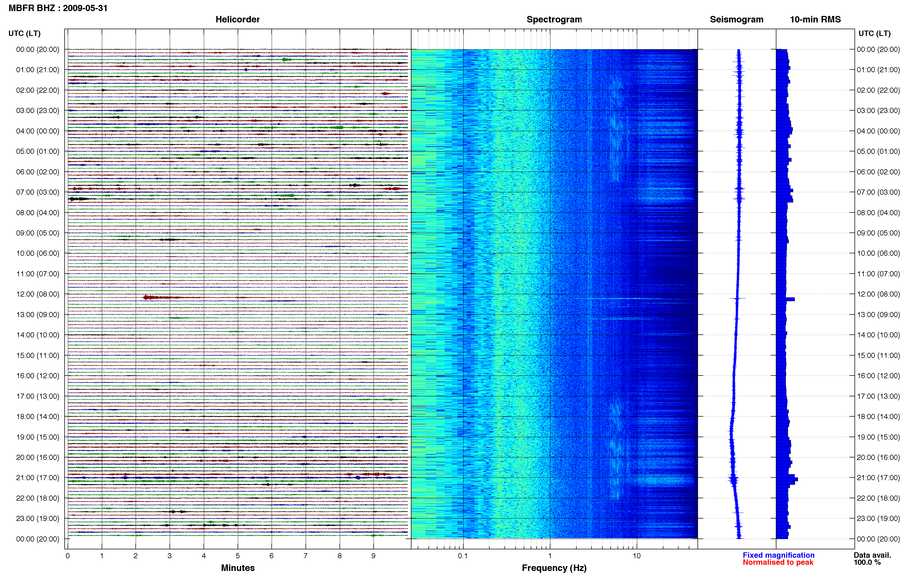Image resolution: width=924 pixels, height=578 pixels.
Task: Click the left 06:00 (02:00) time label
Action: pos(38,172)
